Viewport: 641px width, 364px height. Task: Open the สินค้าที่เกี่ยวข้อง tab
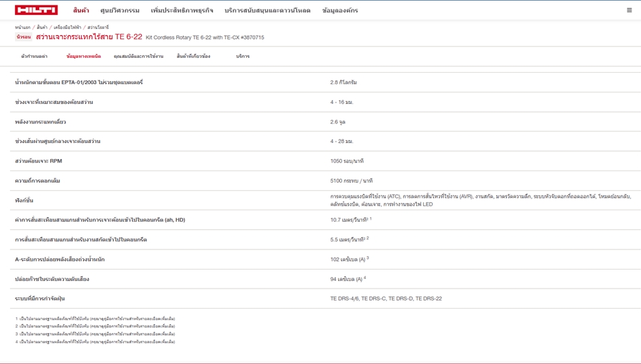[194, 56]
